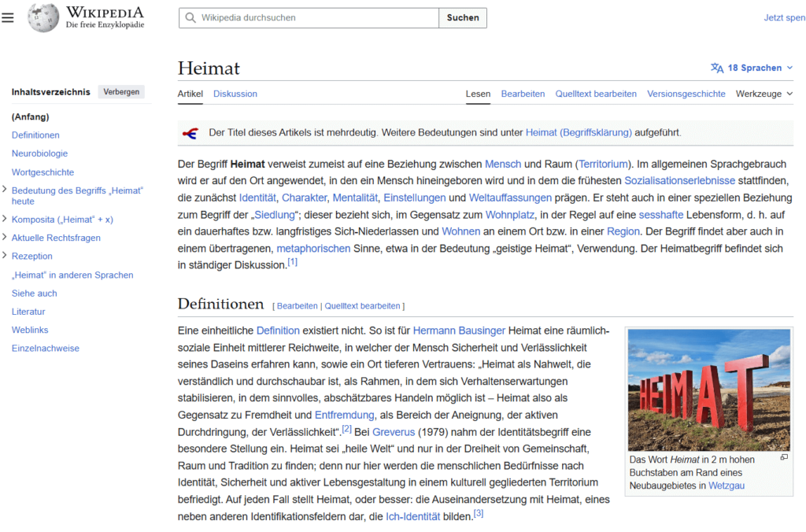This screenshot has height=532, width=806.
Task: Hide the Inhaltsverzeichnis with Verbergen
Action: click(121, 92)
